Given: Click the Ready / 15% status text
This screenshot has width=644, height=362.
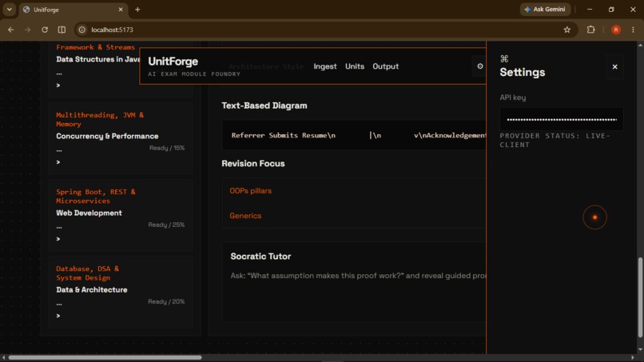Looking at the screenshot, I should tap(167, 148).
